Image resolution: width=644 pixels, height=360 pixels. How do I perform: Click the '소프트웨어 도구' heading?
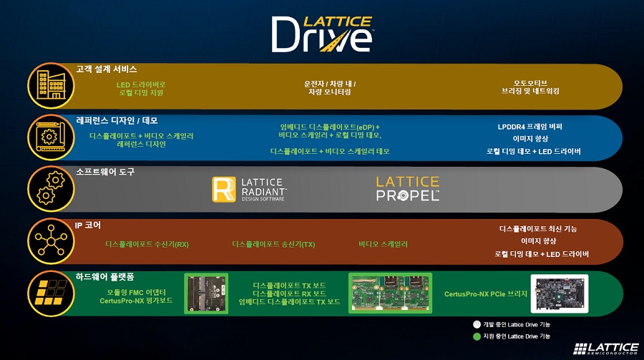(x=105, y=172)
